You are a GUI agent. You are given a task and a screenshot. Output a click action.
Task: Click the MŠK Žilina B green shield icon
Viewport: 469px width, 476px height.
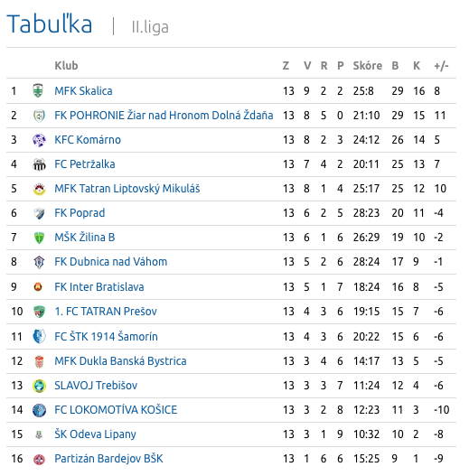[x=39, y=238]
